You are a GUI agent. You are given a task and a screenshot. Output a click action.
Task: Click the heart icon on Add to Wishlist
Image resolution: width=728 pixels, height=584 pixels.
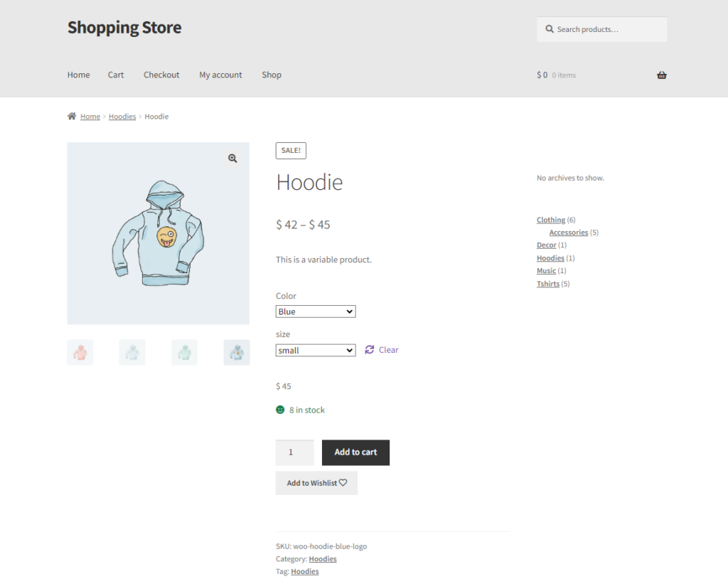343,483
